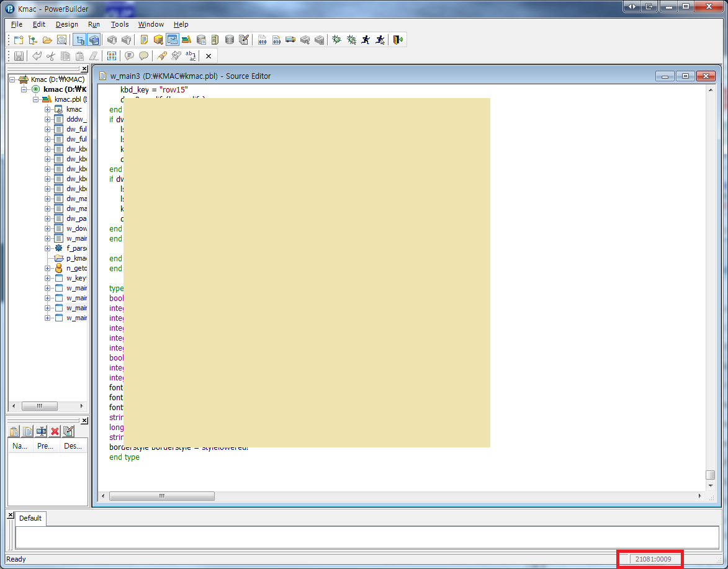Click the paste clip icon in clip panel
This screenshot has height=569, width=728.
click(14, 432)
